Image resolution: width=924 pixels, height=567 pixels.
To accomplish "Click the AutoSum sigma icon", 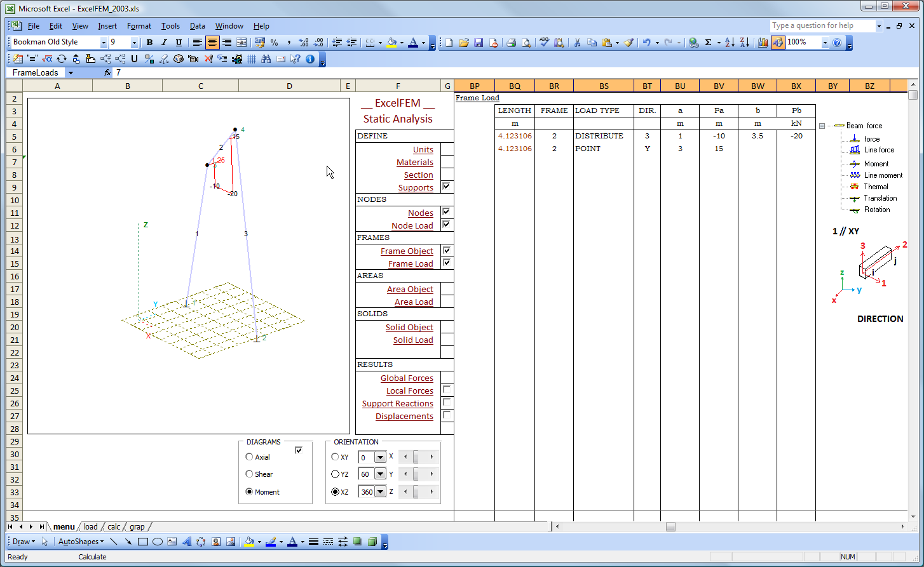I will 708,43.
